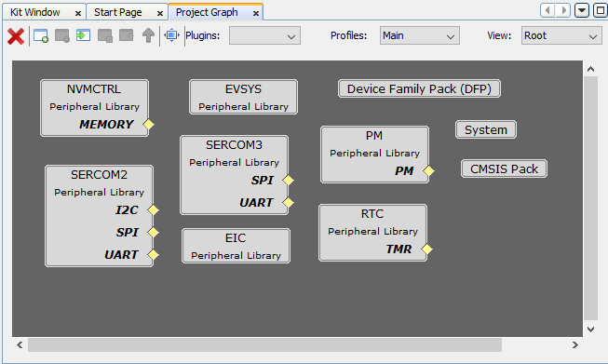The width and height of the screenshot is (608, 364).
Task: Switch to the Kit Window tab
Action: [34, 12]
